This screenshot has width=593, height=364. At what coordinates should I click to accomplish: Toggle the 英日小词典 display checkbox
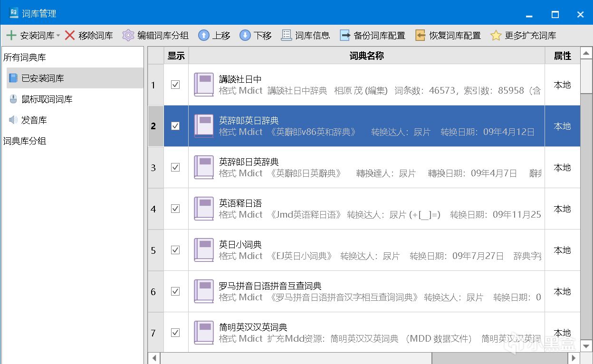click(x=175, y=250)
